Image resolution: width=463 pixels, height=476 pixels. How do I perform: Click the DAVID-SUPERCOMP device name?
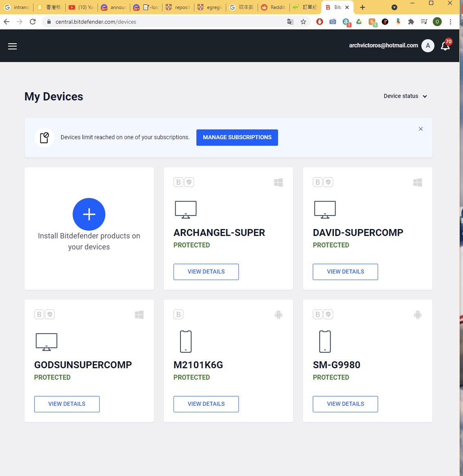point(358,233)
